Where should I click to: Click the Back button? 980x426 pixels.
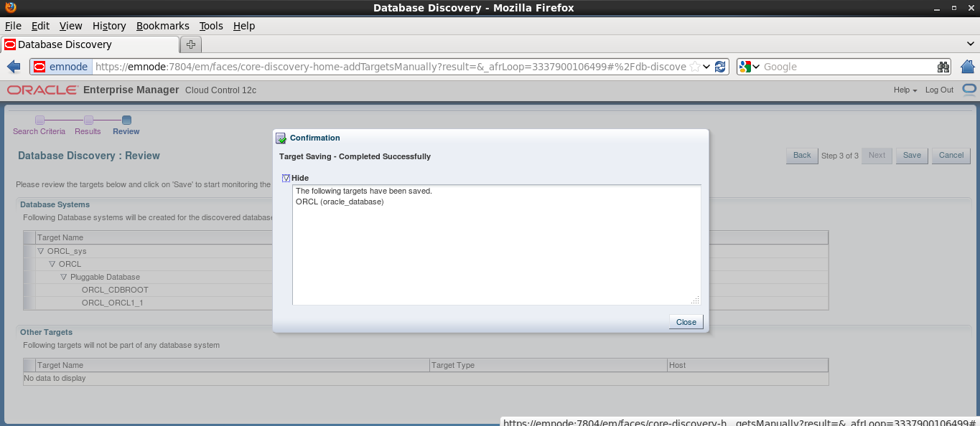click(x=802, y=156)
